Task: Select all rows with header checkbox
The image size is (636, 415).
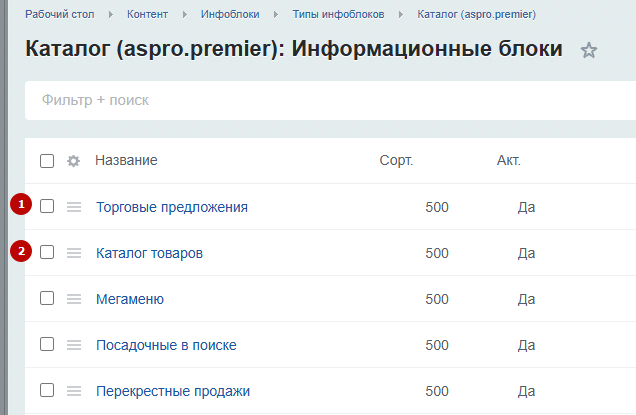Action: [47, 161]
